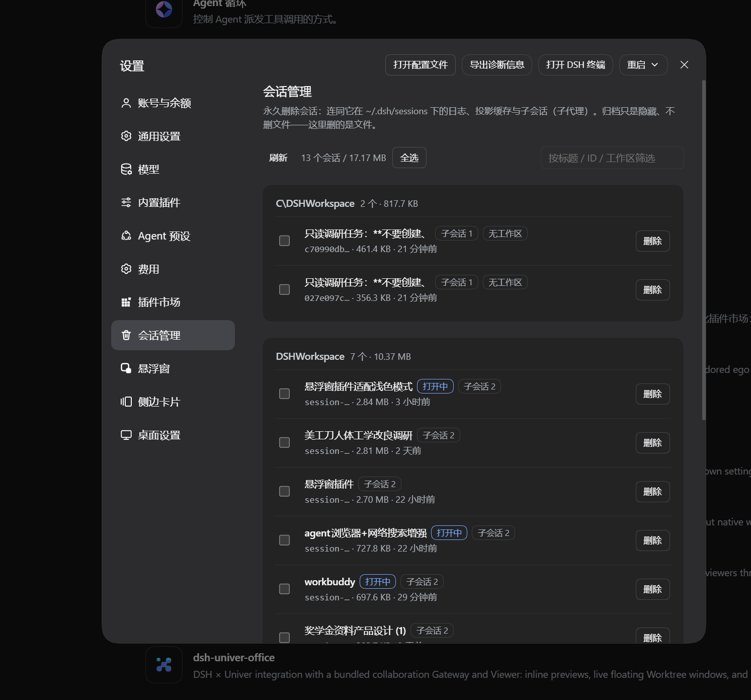Click the DSHWorkspace group heading

click(x=310, y=357)
